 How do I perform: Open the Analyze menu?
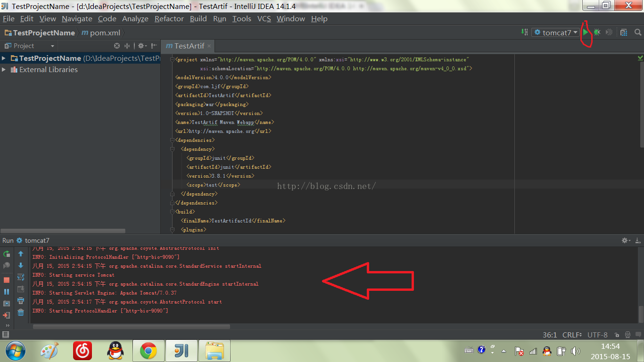[135, 19]
